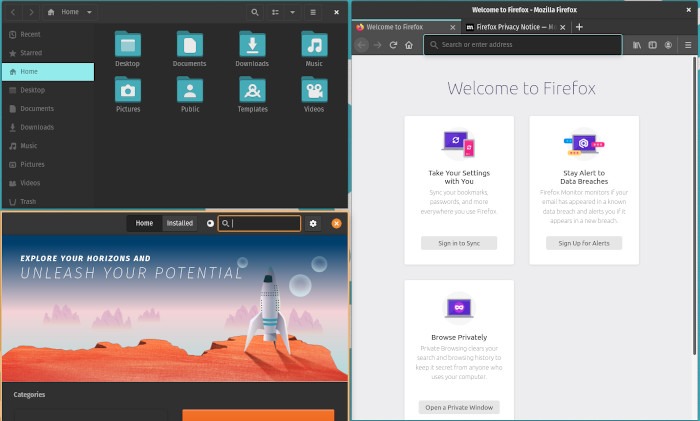Select Recent in Files sidebar
Viewport: 700px width, 421px height.
point(48,34)
